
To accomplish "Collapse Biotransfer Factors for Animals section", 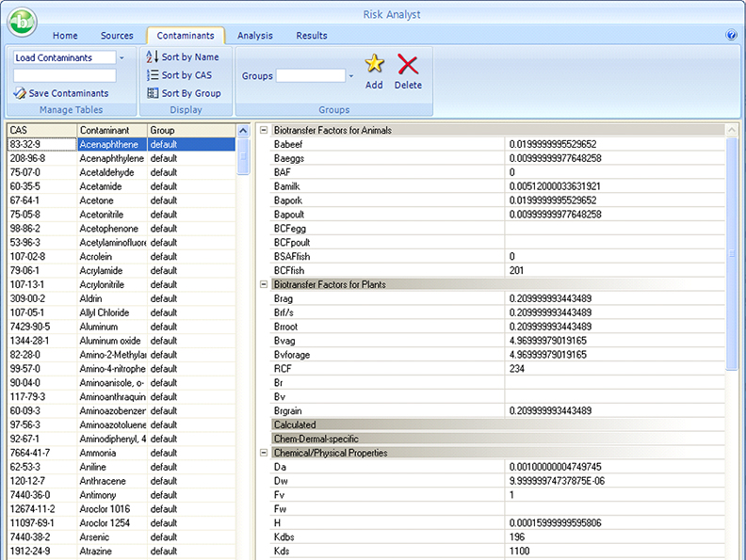I will 264,131.
